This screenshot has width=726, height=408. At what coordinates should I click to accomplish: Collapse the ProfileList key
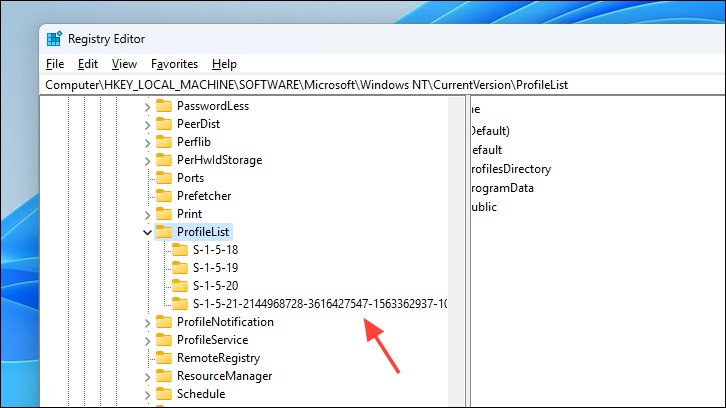click(x=147, y=232)
